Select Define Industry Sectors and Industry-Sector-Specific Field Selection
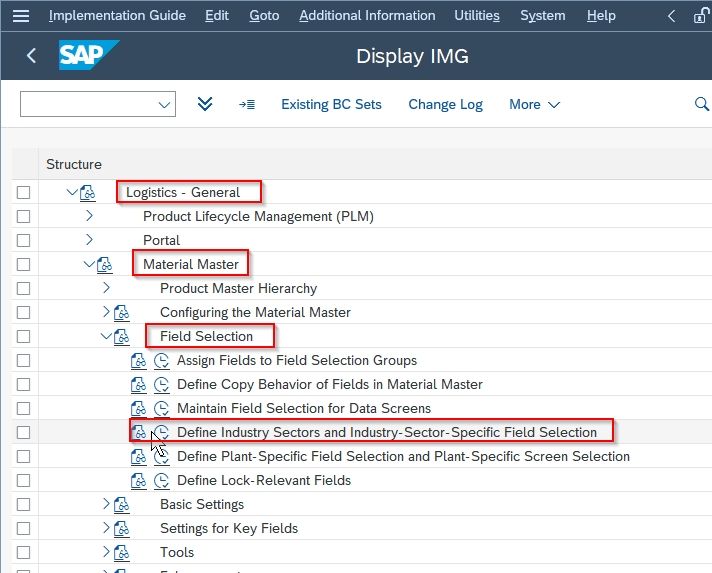Image resolution: width=712 pixels, height=573 pixels. 387,433
